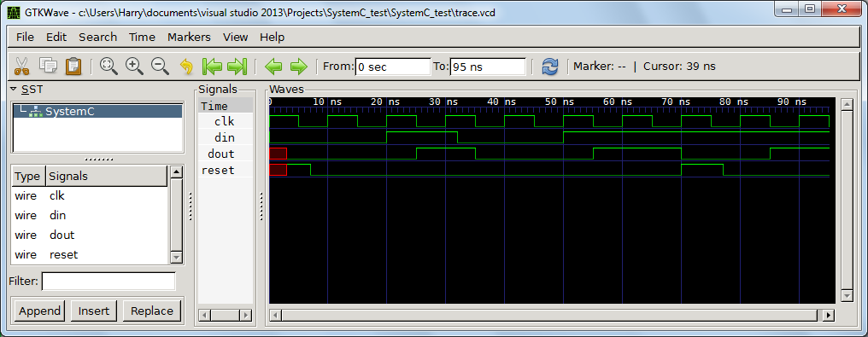
Task: Jump to start with green arrow icon
Action: click(212, 67)
